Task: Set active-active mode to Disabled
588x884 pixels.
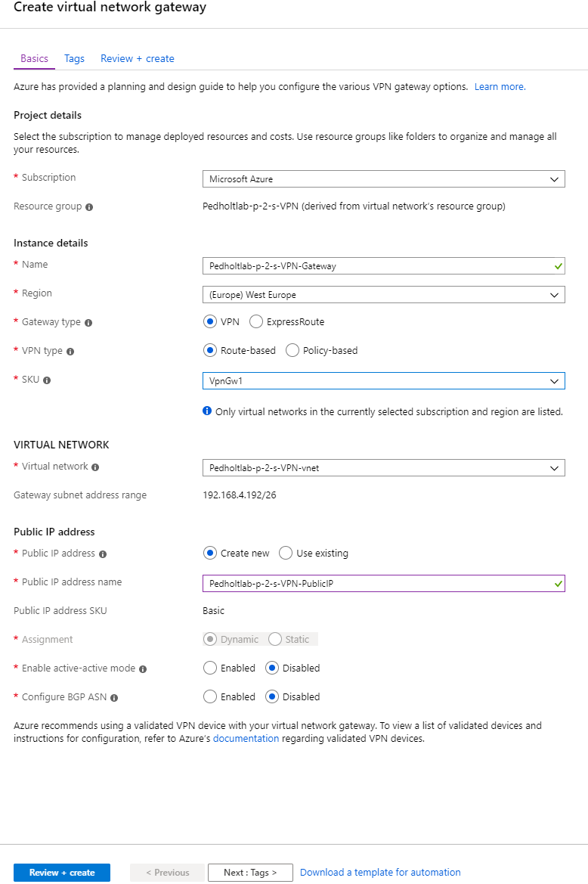Action: pyautogui.click(x=272, y=668)
